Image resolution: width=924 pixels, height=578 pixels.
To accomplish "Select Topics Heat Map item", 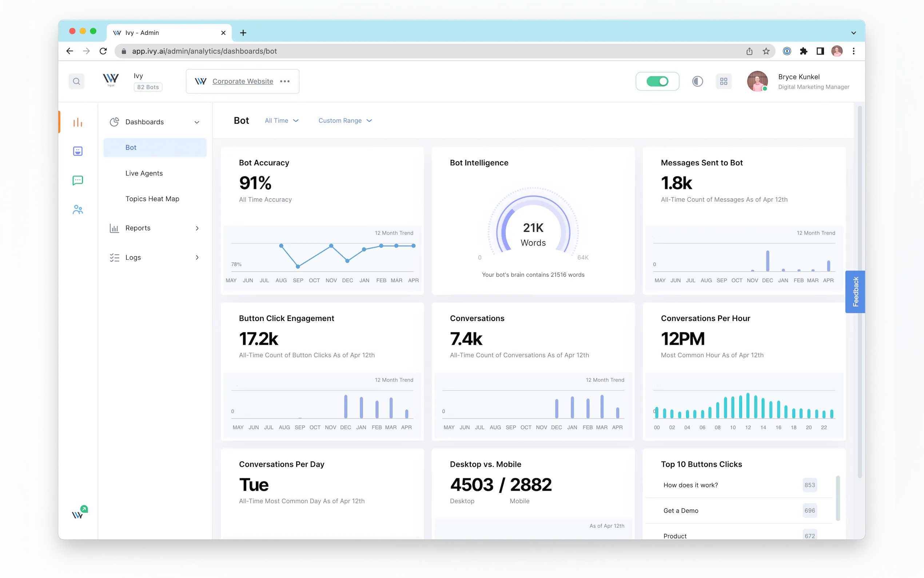I will point(152,199).
